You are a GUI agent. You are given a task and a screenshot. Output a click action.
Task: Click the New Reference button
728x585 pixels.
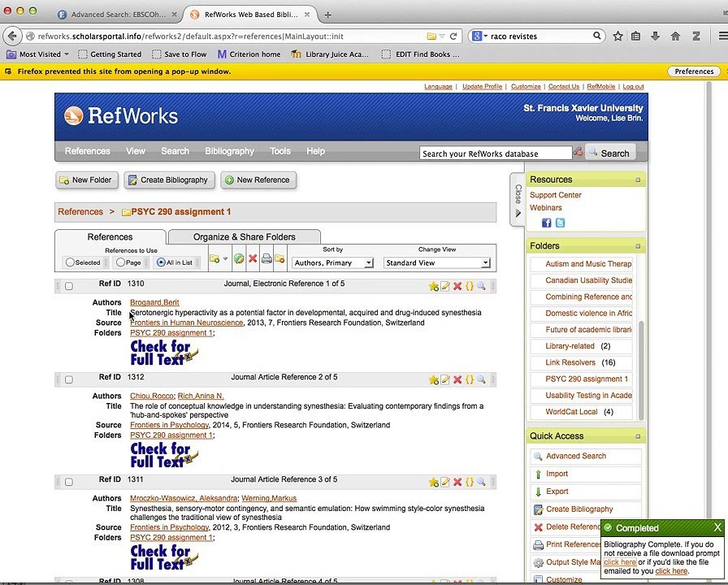pos(258,180)
